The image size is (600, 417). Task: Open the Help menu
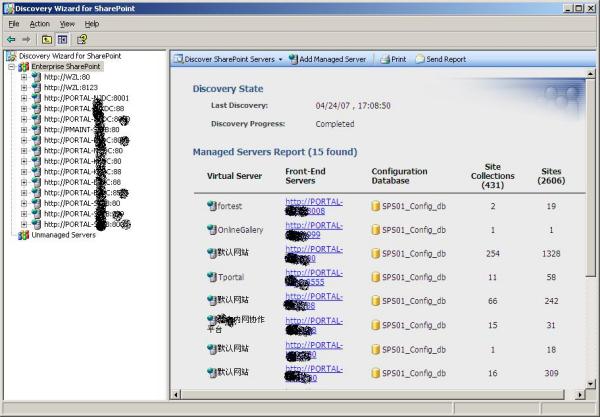pos(92,24)
